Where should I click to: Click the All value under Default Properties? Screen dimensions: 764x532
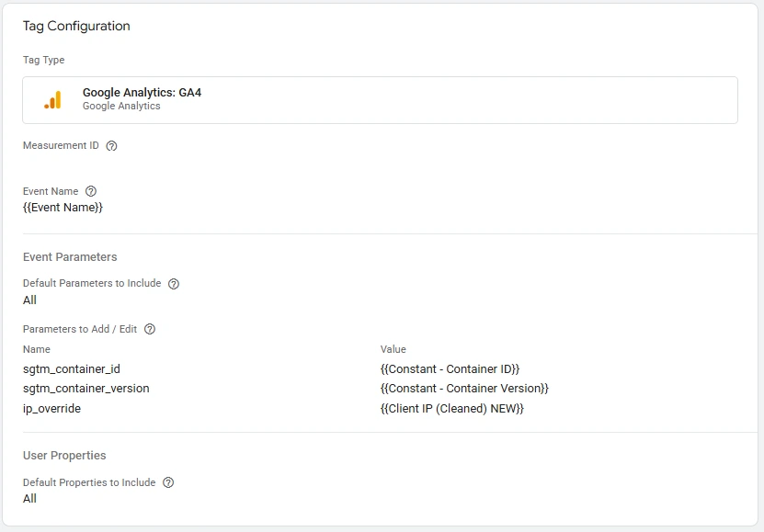[x=30, y=499]
